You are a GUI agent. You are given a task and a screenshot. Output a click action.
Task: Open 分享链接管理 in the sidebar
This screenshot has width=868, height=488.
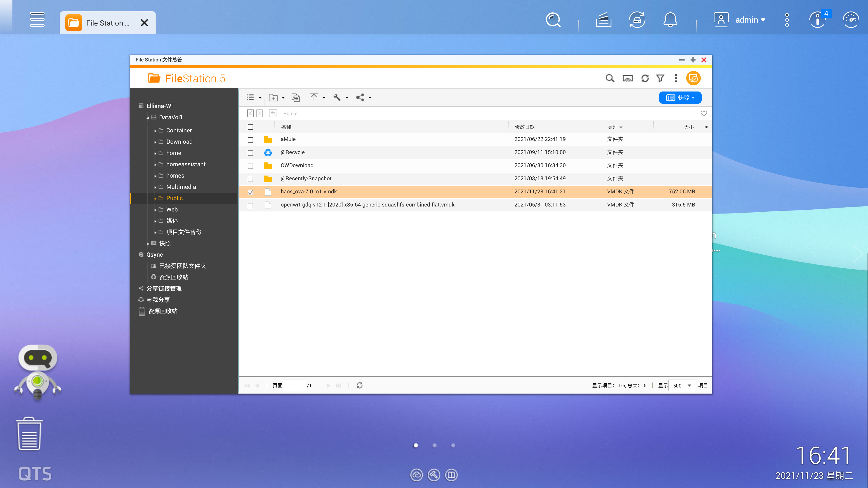click(x=164, y=289)
